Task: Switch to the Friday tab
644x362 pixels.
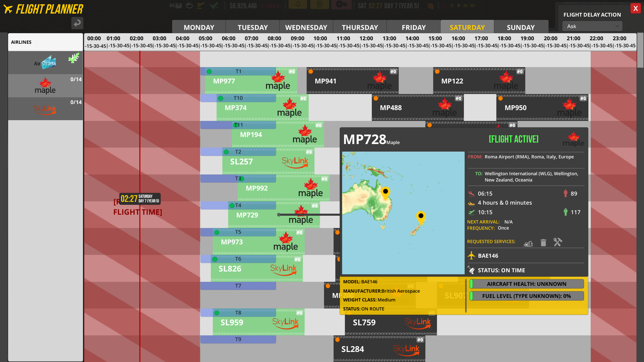Action: [x=413, y=27]
